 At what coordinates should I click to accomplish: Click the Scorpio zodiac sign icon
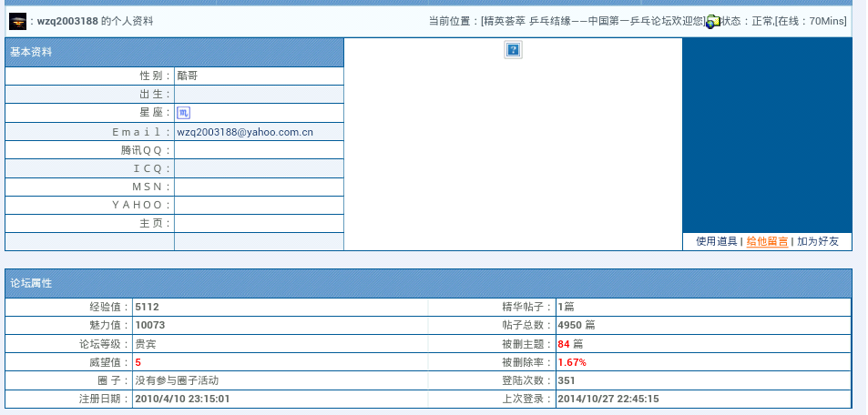point(183,113)
